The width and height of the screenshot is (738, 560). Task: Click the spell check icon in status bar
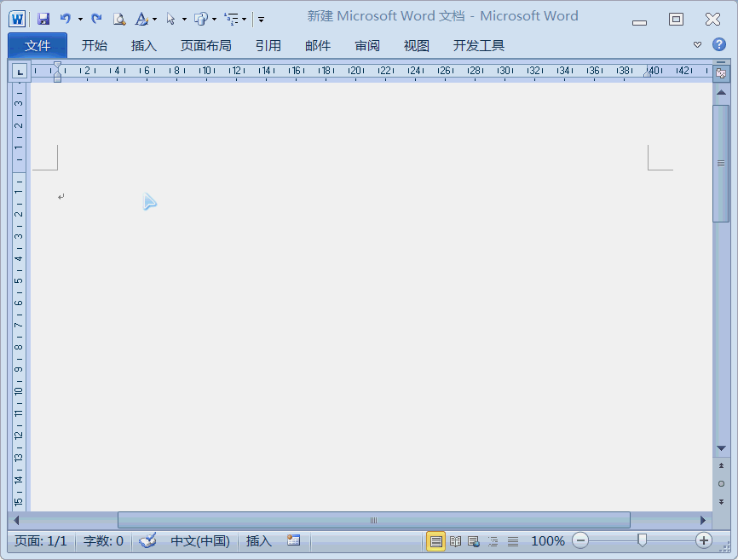147,540
